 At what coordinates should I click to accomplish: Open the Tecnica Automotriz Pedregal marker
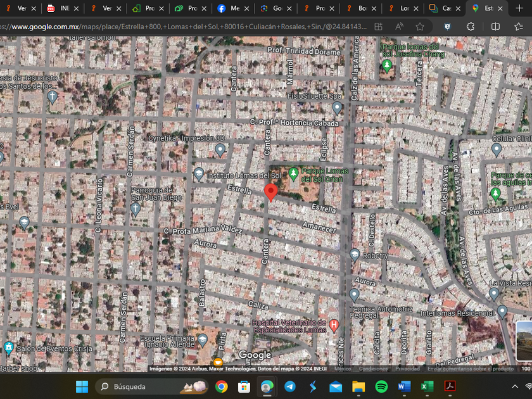pos(354,294)
